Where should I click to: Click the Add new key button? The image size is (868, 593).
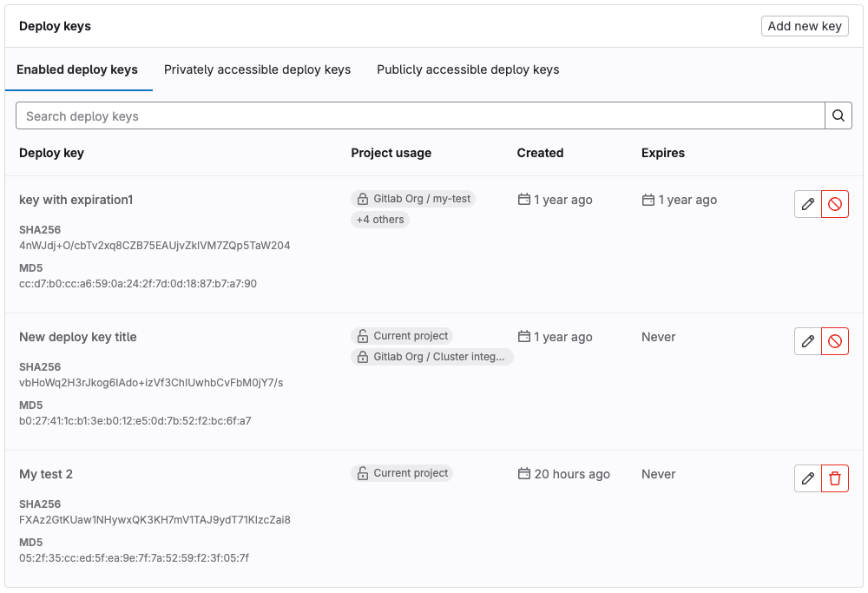(805, 26)
